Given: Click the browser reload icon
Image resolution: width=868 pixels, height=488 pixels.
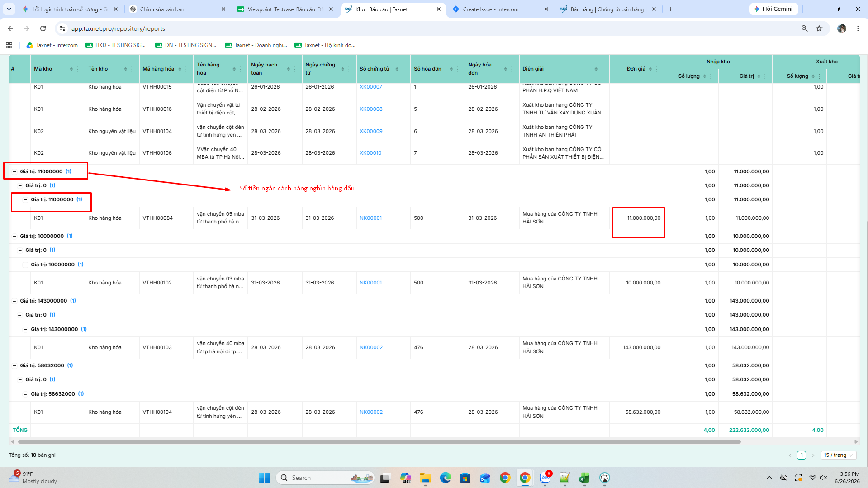Looking at the screenshot, I should [x=43, y=28].
